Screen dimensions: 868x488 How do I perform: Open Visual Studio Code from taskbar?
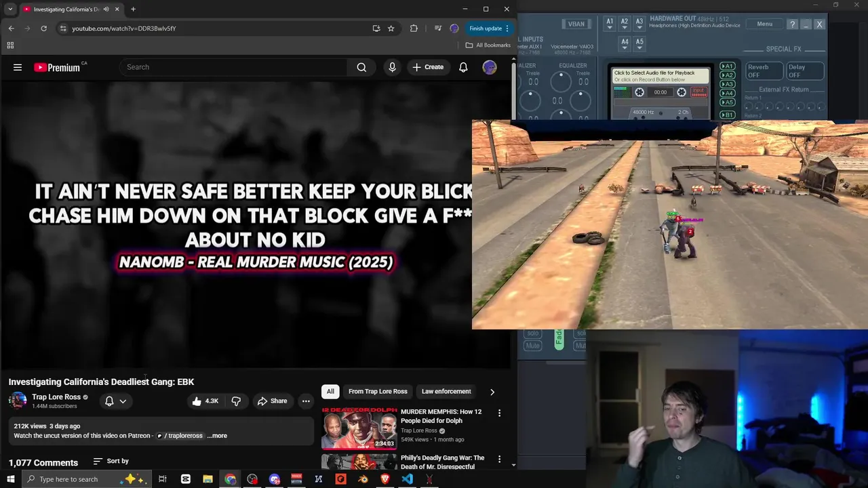click(x=407, y=479)
